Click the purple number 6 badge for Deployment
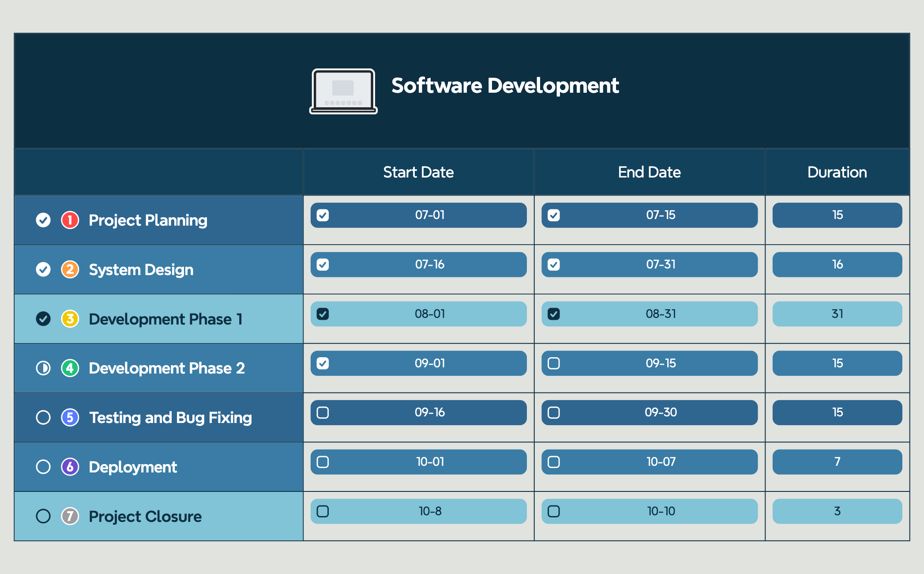924x574 pixels. [70, 467]
